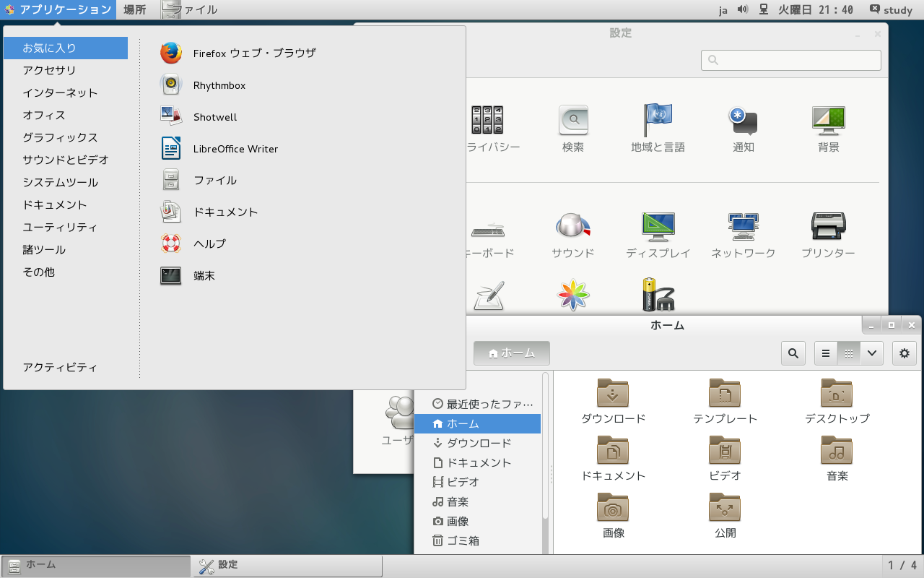Expand view options dropdown arrow
The width and height of the screenshot is (924, 578).
pos(872,353)
